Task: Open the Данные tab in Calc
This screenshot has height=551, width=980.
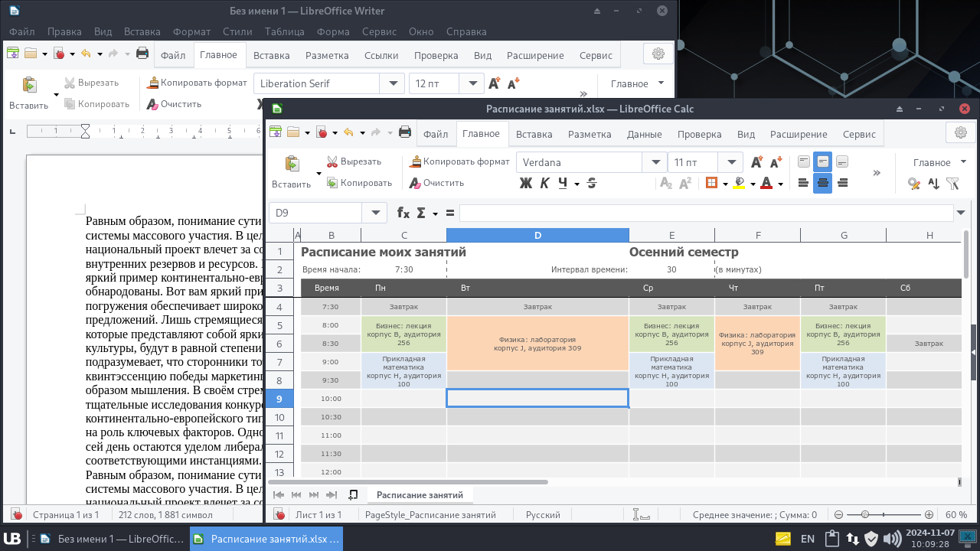Action: 644,134
